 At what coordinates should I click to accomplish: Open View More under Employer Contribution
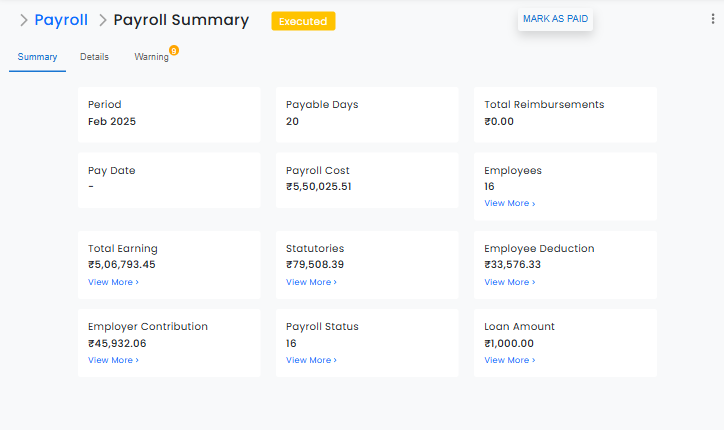pyautogui.click(x=113, y=360)
